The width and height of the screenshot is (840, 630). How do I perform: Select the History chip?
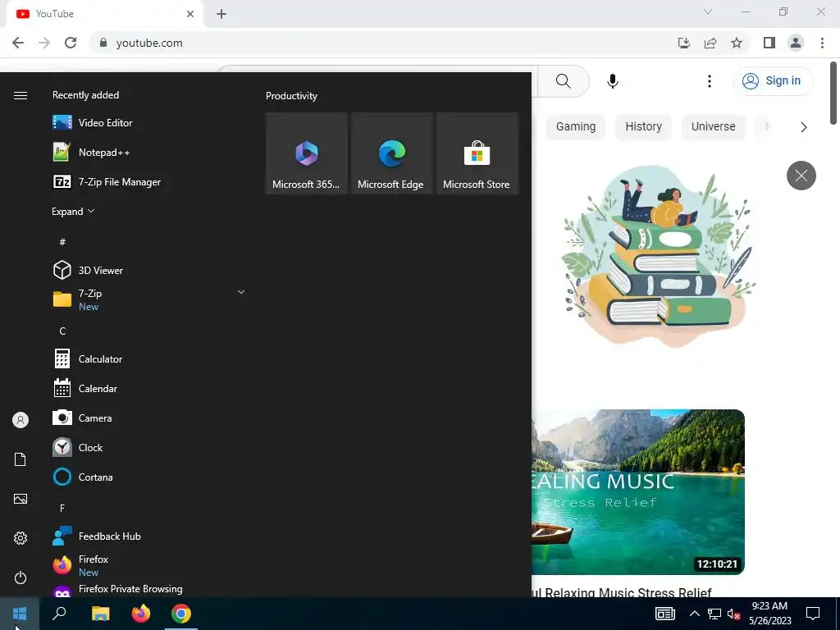click(643, 127)
